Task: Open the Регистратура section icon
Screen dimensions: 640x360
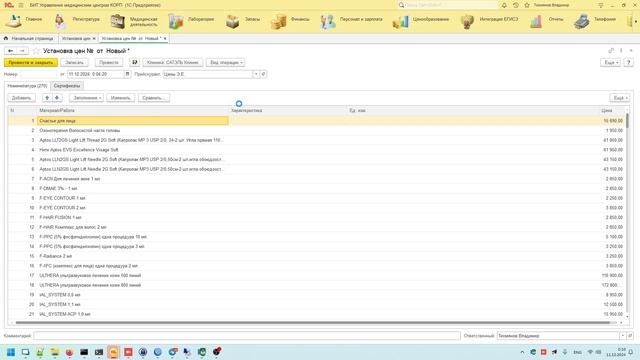Action: 60,21
